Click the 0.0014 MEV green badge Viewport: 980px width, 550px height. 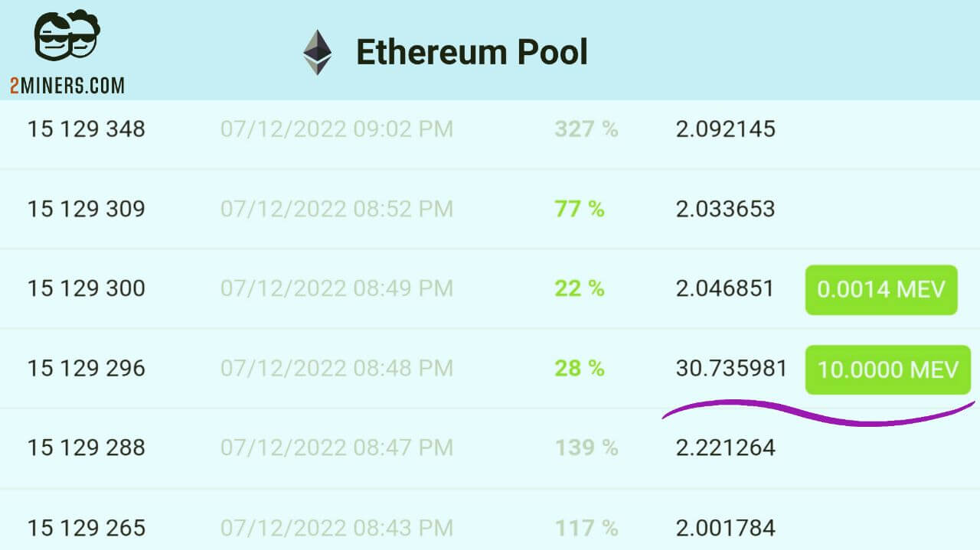coord(881,290)
